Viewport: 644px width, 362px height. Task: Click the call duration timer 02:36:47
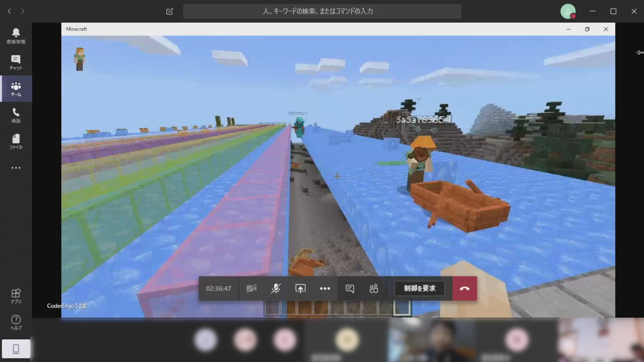tap(218, 289)
